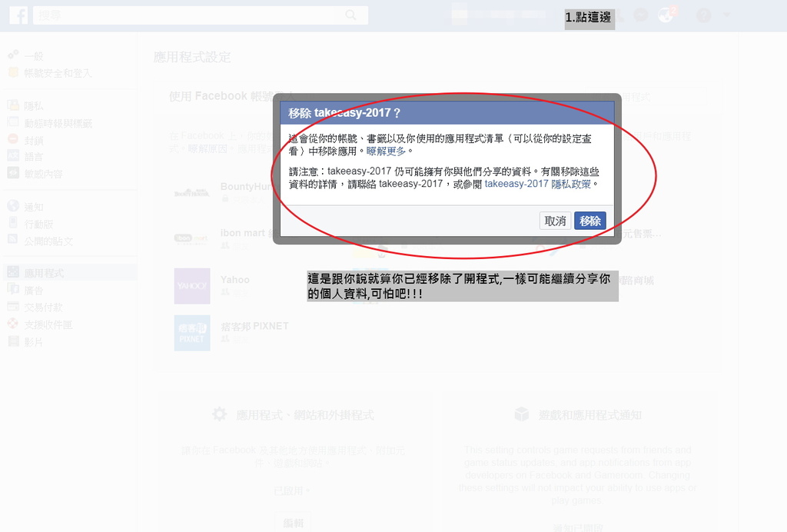
Task: Click the 影片 film sidebar icon
Action: coord(13,341)
